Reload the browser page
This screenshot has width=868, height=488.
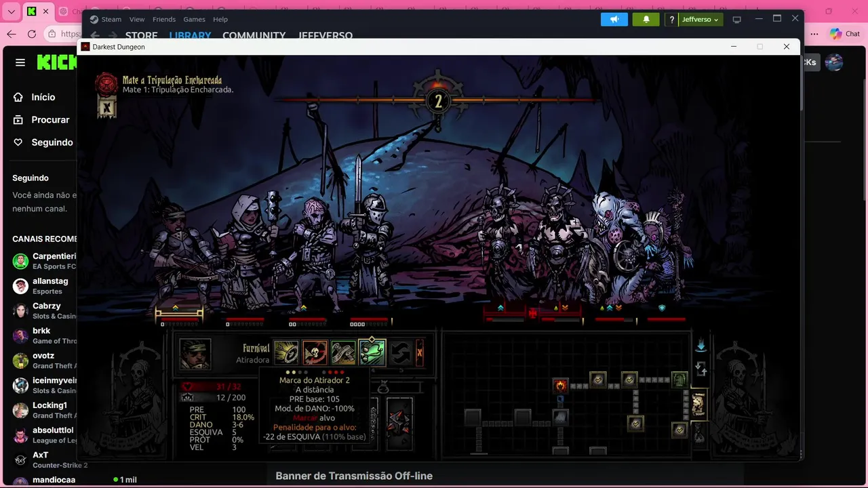click(32, 34)
